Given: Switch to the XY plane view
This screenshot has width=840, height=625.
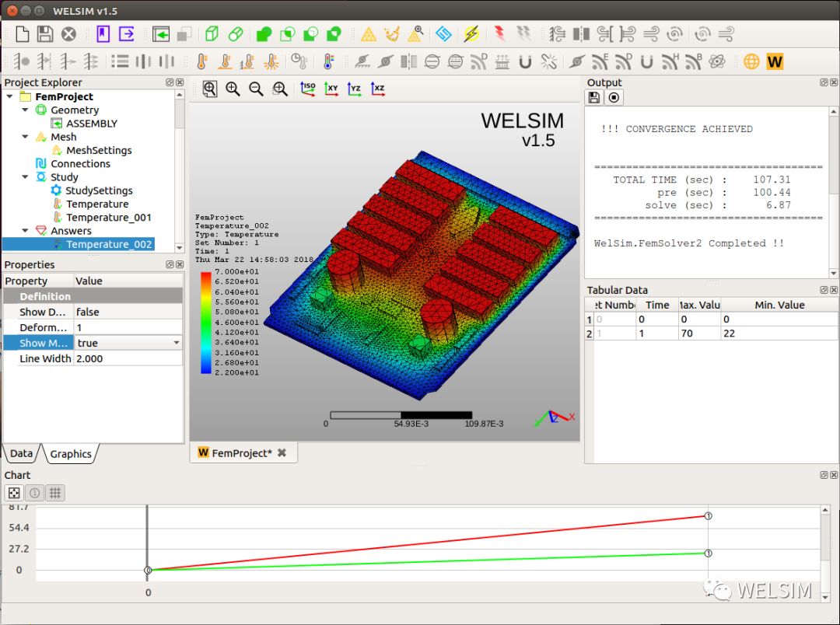Looking at the screenshot, I should (x=331, y=89).
